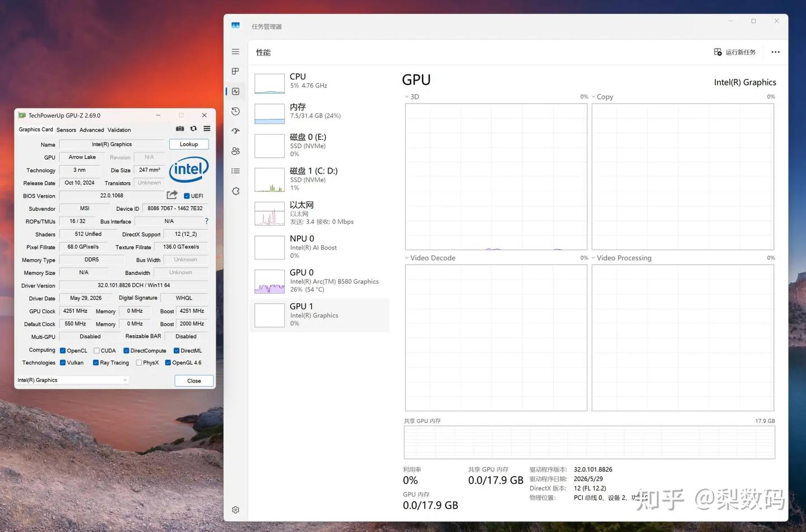This screenshot has width=806, height=532.
Task: Toggle the DirectCompute checkbox
Action: click(126, 351)
